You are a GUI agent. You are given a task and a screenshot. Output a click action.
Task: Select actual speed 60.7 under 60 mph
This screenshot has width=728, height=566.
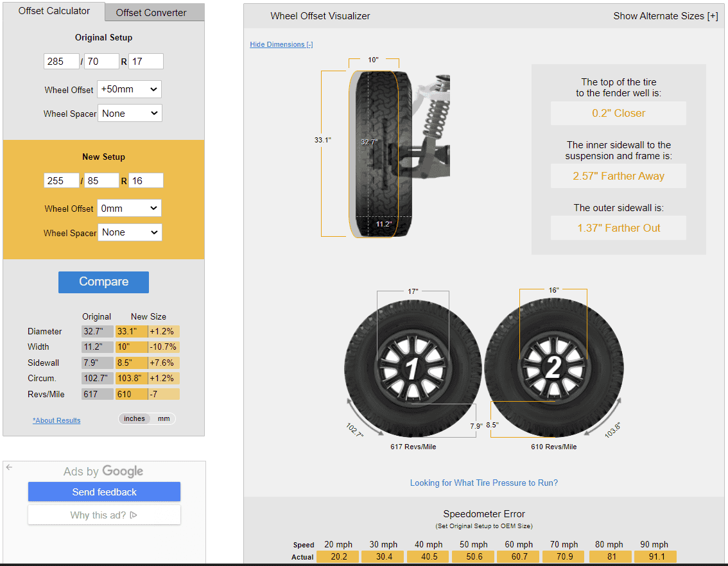(519, 556)
